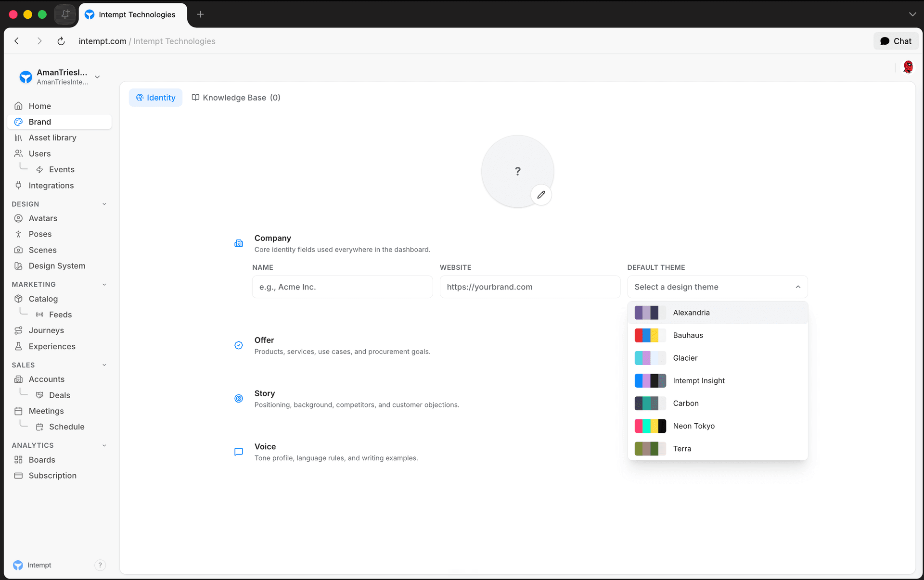Viewport: 924px width, 580px height.
Task: Click the Boards grid icon
Action: 18,460
